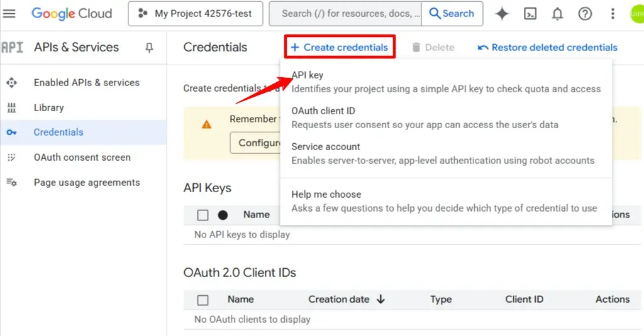This screenshot has width=644, height=336.
Task: Click OAuth 2.0 Client IDs heading
Action: pos(240,273)
